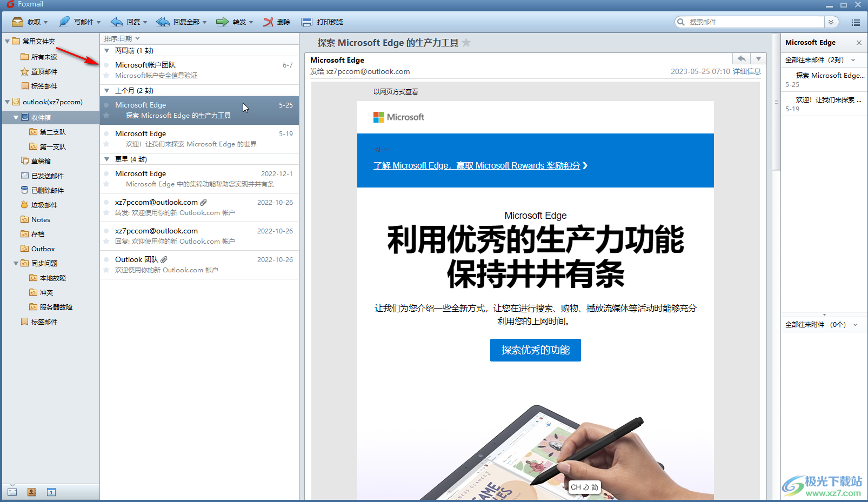Viewport: 868px width, 502px height.
Task: Star the open email next to subject
Action: coord(466,43)
